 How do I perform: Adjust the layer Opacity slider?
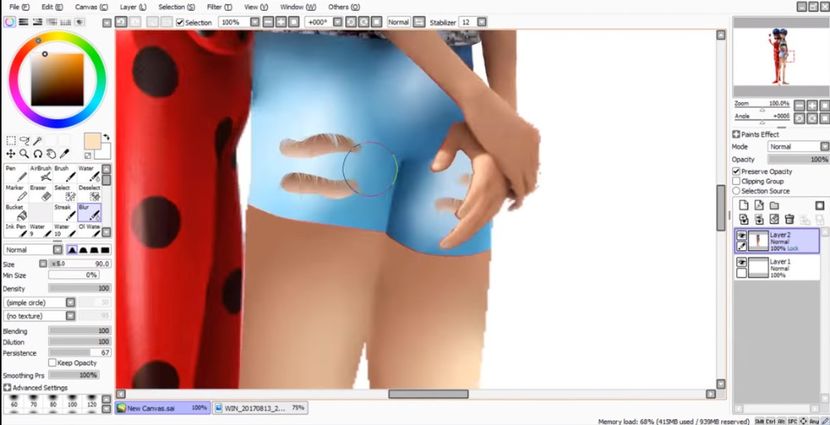798,159
